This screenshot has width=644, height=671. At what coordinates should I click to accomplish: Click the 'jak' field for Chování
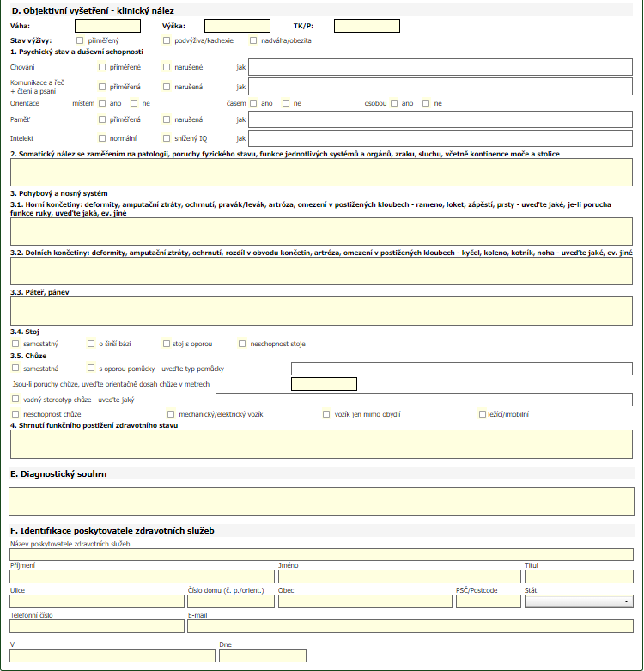pos(440,67)
